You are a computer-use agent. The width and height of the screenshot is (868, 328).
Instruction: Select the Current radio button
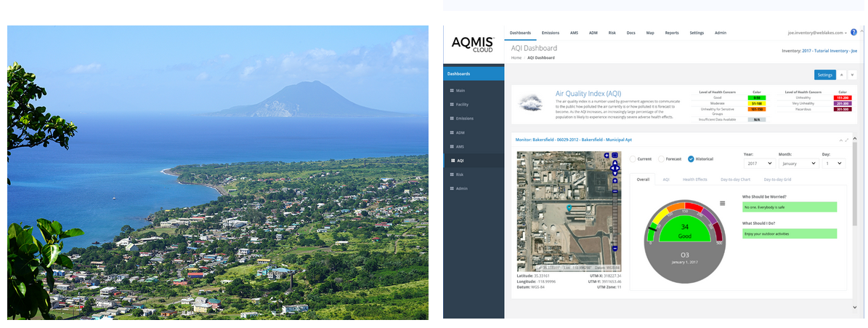coord(632,159)
